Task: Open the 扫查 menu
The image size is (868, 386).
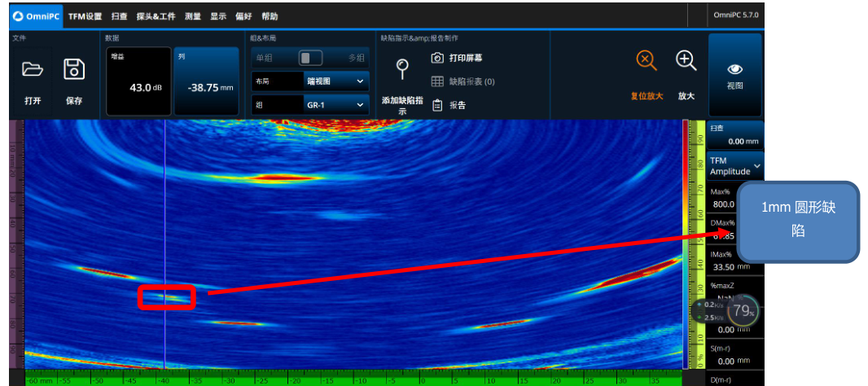Action: pos(119,16)
